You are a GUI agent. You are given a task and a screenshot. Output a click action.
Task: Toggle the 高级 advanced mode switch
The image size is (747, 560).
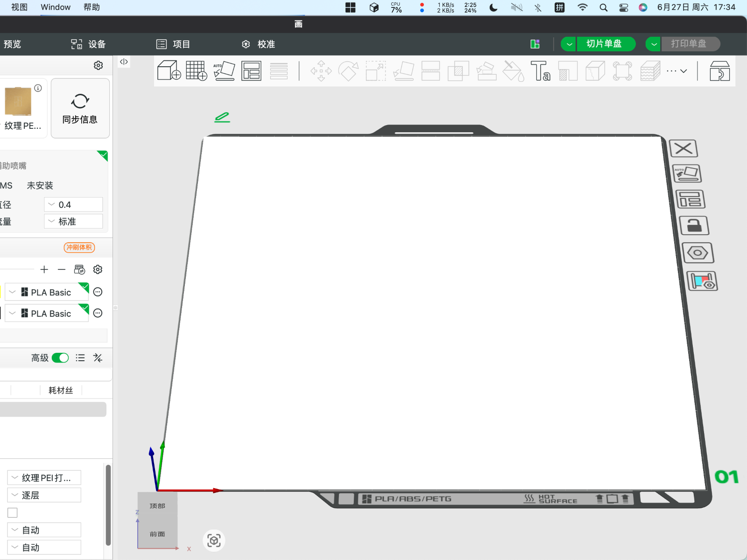(60, 358)
